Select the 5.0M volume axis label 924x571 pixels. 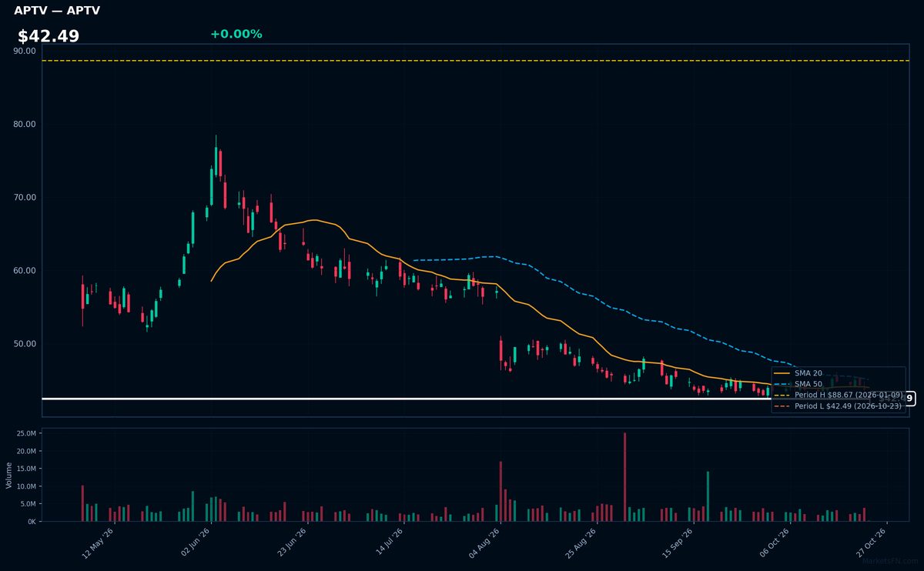28,504
